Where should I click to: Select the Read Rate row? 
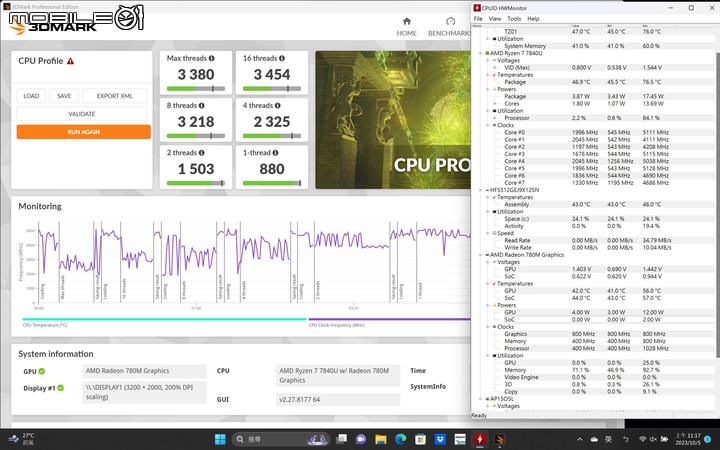pos(597,240)
